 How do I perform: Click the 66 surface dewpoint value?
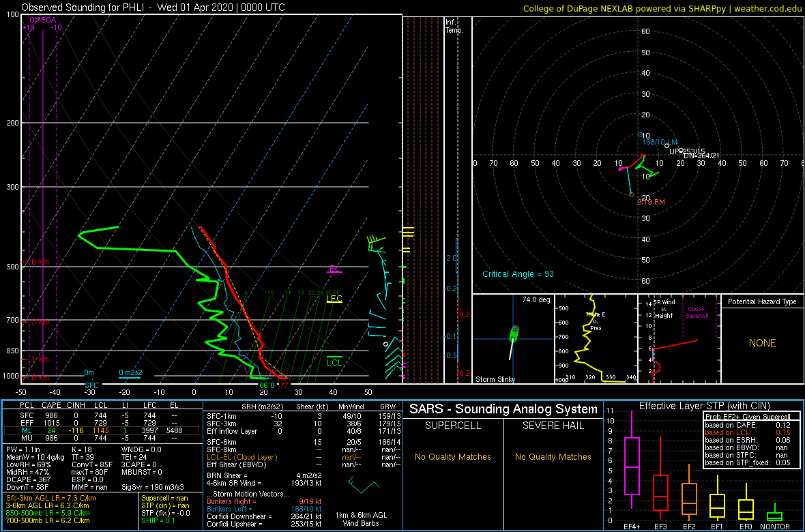(263, 385)
